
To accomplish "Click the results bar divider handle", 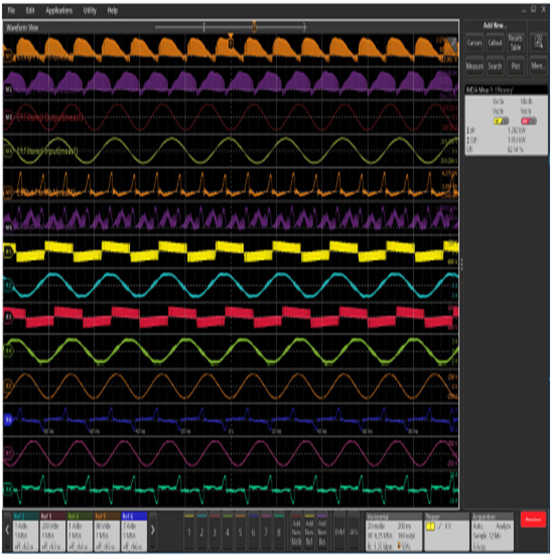I will point(462,264).
